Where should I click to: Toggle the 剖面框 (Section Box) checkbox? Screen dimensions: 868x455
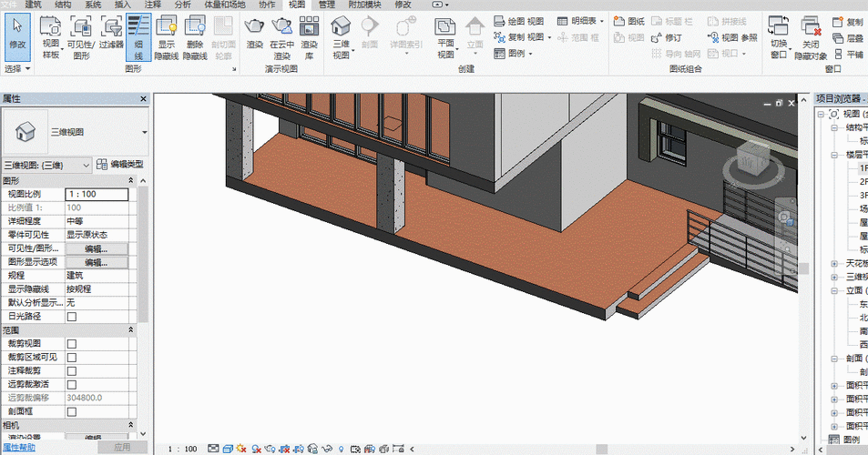pos(72,411)
